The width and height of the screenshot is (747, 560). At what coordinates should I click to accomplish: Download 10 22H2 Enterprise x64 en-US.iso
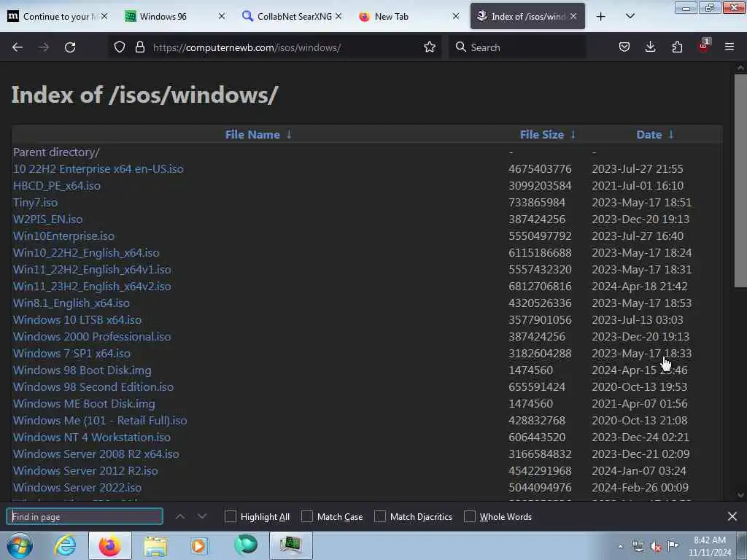[x=98, y=169]
